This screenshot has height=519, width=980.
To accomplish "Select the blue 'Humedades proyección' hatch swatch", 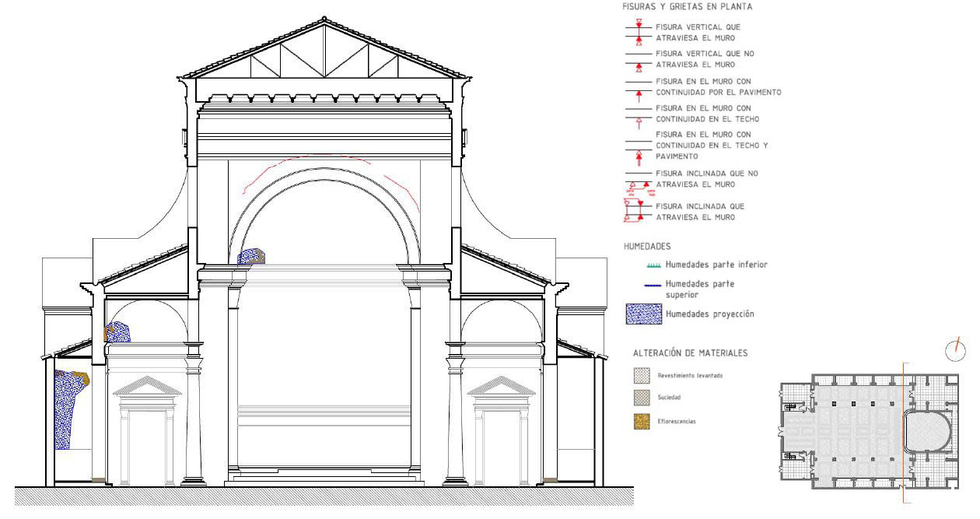I will pyautogui.click(x=643, y=314).
